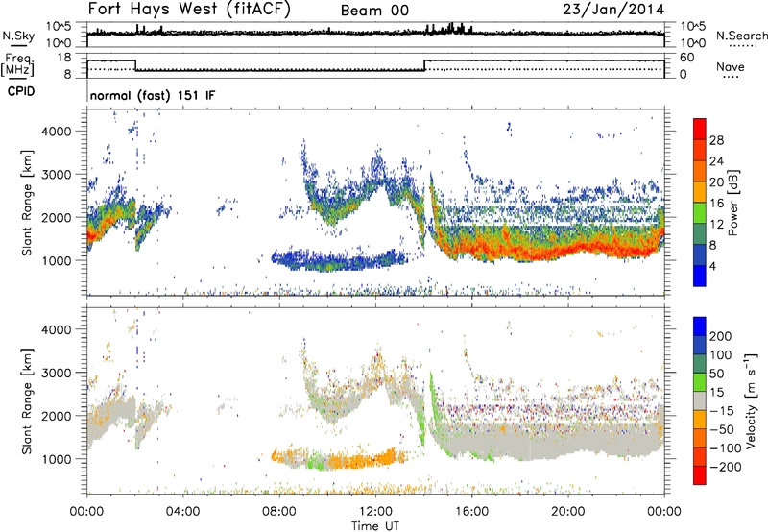Select the '20:00' time tick label

[567, 512]
